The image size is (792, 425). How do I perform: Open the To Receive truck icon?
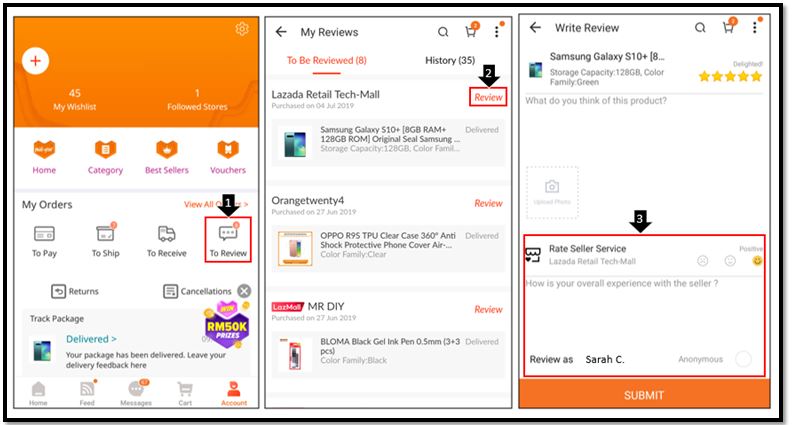[166, 234]
